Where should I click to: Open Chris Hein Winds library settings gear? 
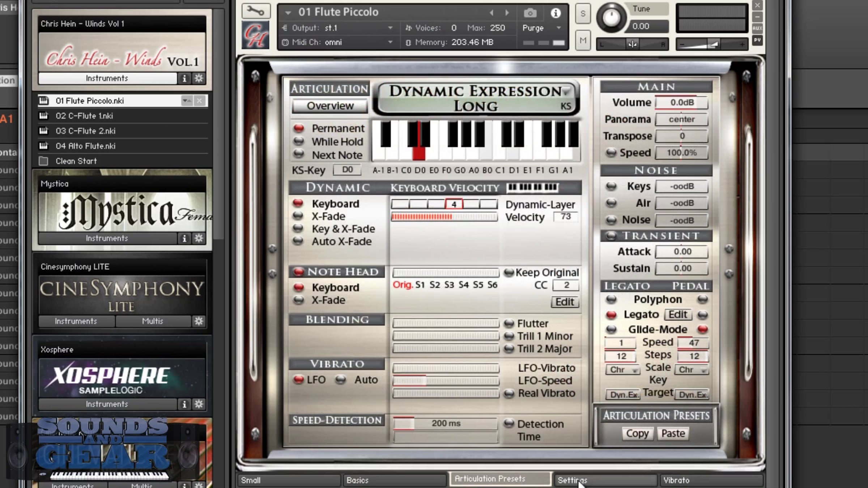coord(199,78)
